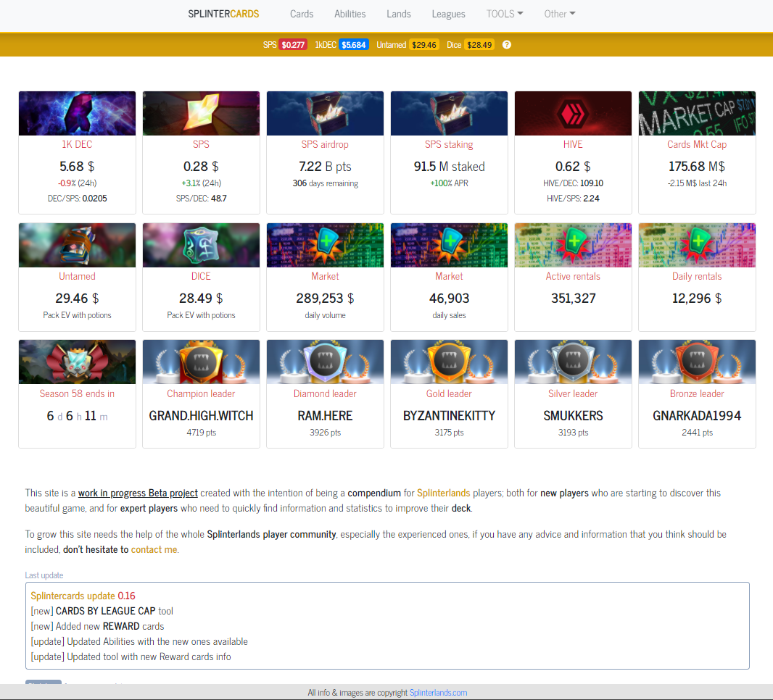Click the help question mark icon
Screen dimensions: 773x700
[506, 45]
